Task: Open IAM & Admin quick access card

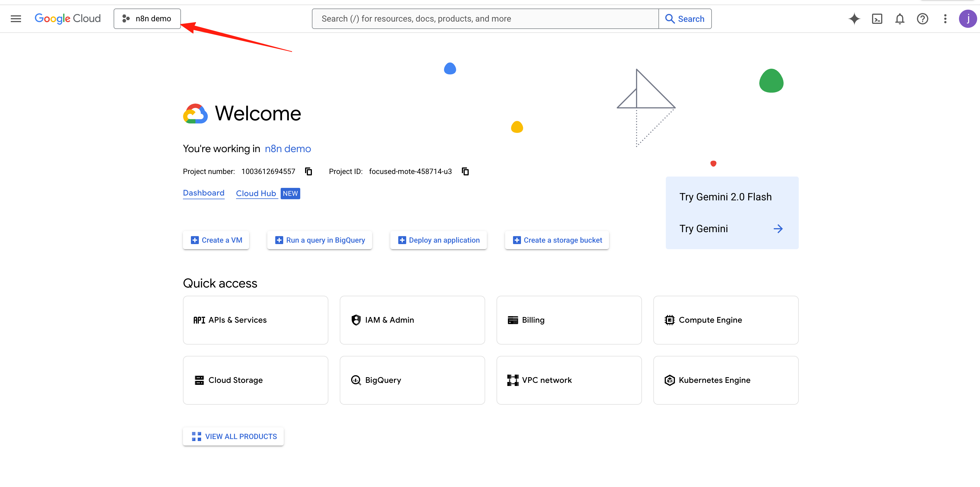Action: tap(412, 320)
